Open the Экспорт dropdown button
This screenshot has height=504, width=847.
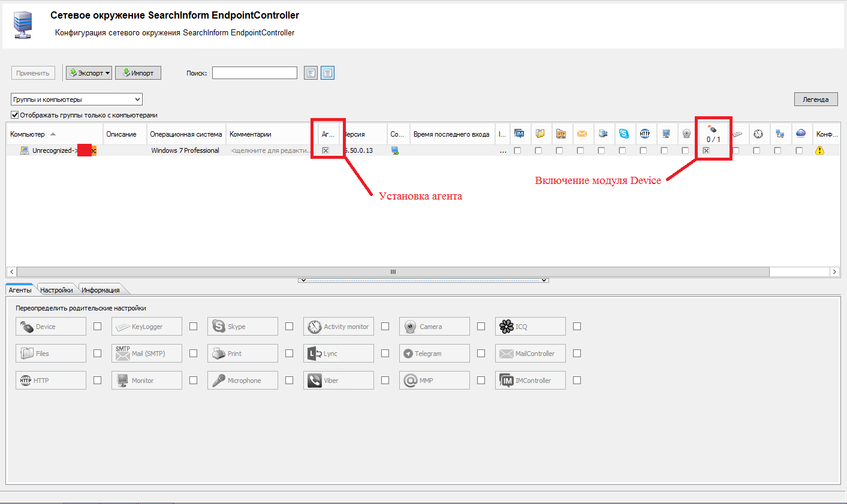coord(89,73)
